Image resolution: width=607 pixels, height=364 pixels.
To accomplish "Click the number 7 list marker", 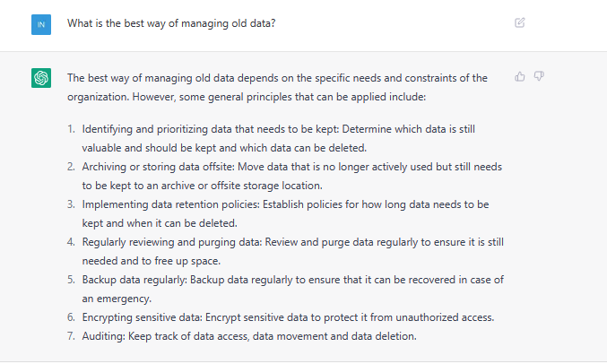I will coord(71,336).
